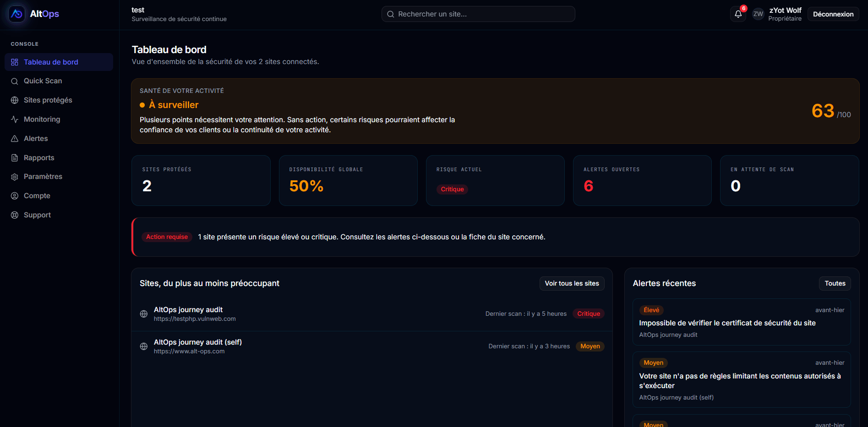Click the À surveiller status heading
The height and width of the screenshot is (427, 868).
click(169, 105)
